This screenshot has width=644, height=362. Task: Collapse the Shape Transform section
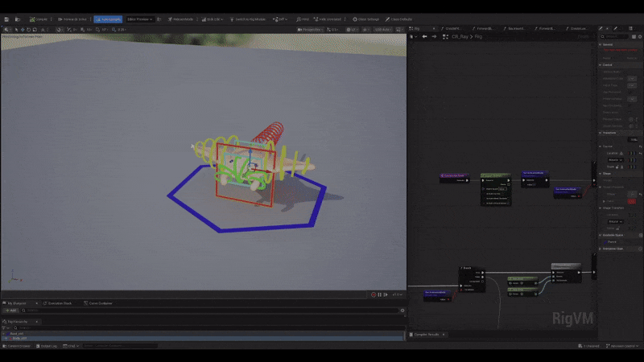click(600, 208)
